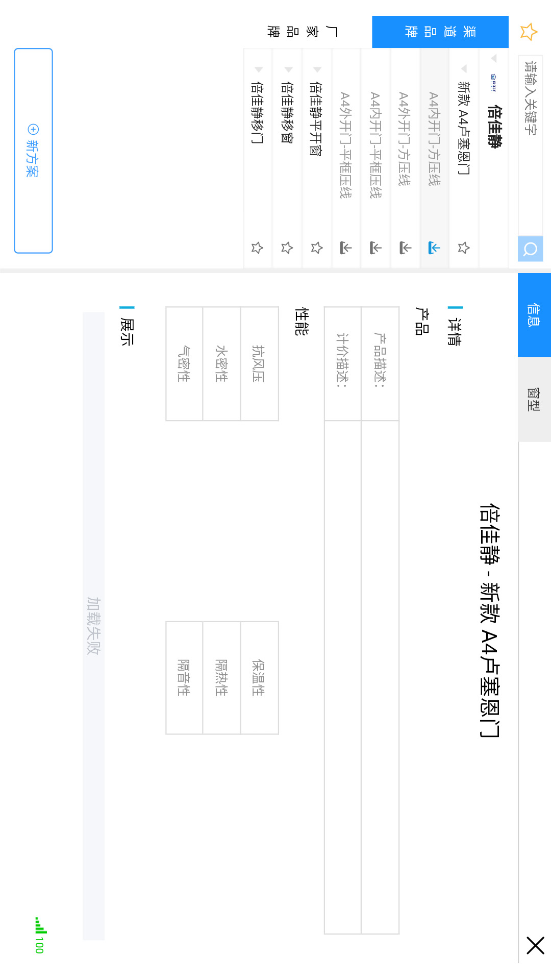551x980 pixels.
Task: Expand the 倍佳静移窗 series
Action: tap(288, 69)
